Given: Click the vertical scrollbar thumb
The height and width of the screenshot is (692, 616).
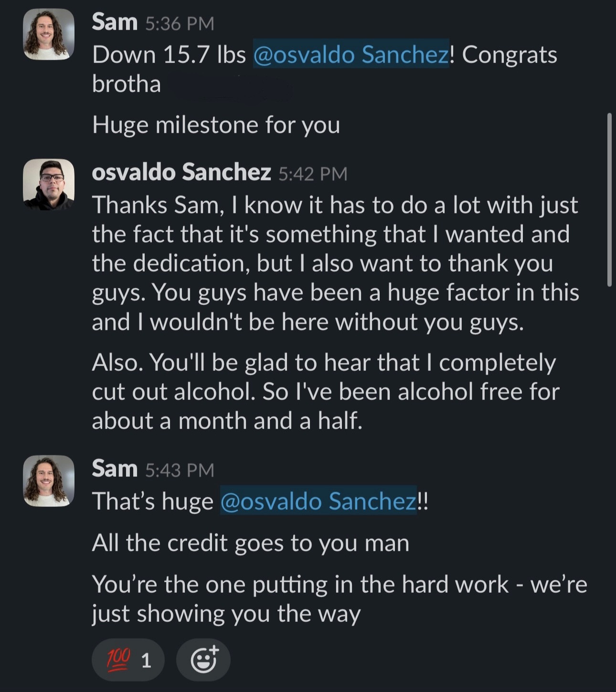Looking at the screenshot, I should (x=609, y=199).
